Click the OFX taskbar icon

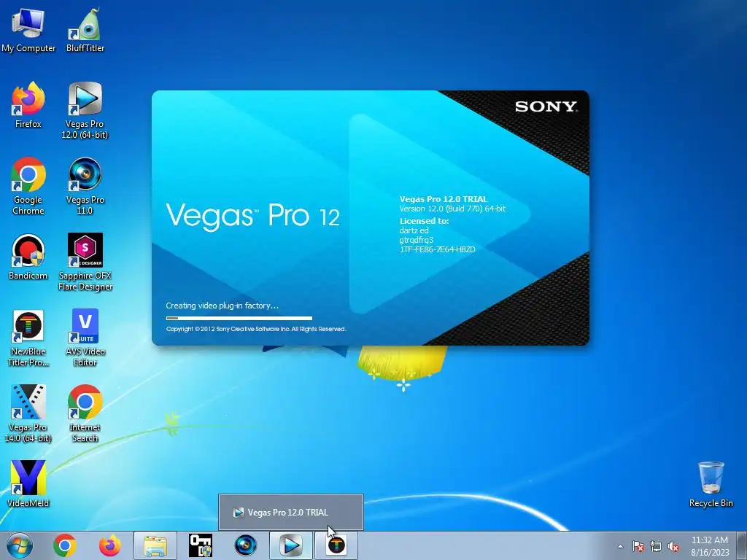(201, 545)
